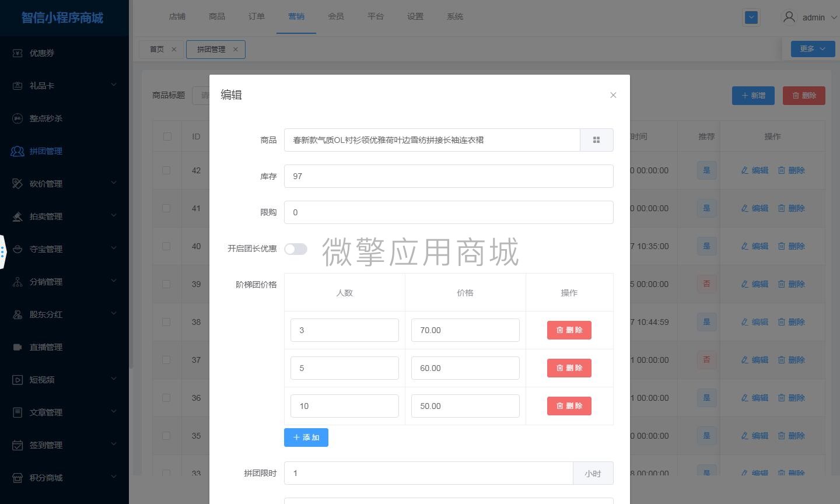Click the 拍卖管理 auction gavel icon
This screenshot has width=840, height=504.
(17, 216)
